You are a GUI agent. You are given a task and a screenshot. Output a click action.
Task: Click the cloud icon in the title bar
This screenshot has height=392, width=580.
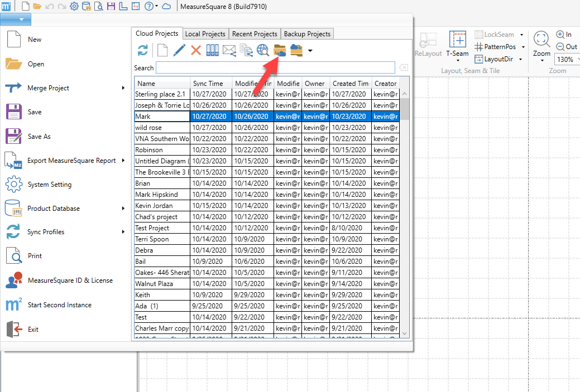point(166,6)
